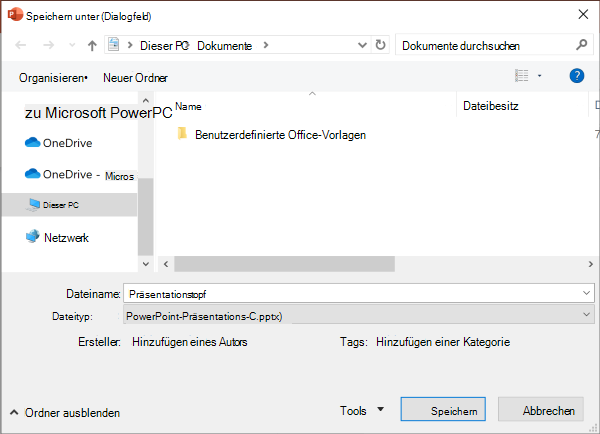Click the Forward navigation arrow
The width and height of the screenshot is (600, 434).
coord(48,46)
